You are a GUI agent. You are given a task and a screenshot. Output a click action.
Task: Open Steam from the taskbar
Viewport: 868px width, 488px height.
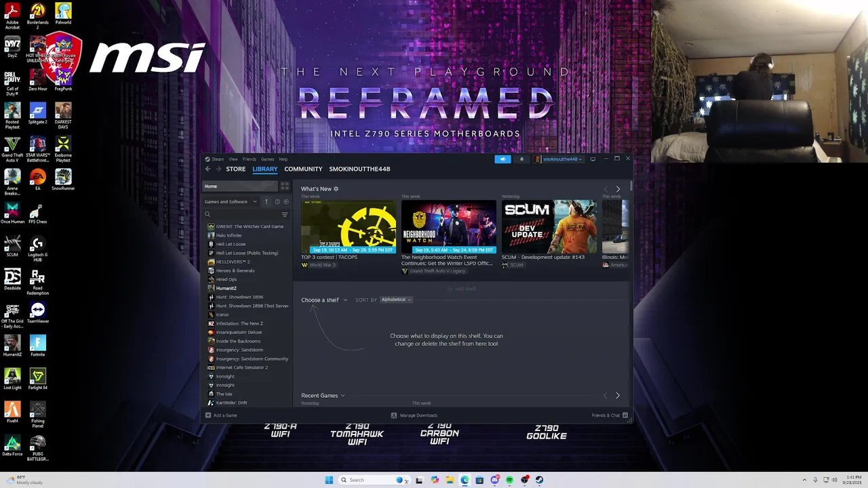coord(540,480)
